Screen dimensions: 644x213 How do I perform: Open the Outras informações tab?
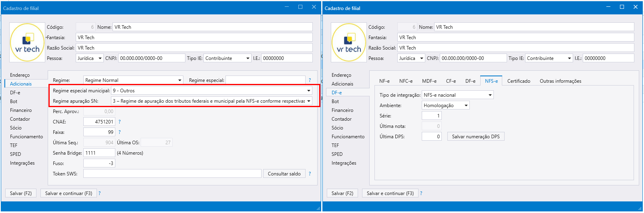coord(560,81)
